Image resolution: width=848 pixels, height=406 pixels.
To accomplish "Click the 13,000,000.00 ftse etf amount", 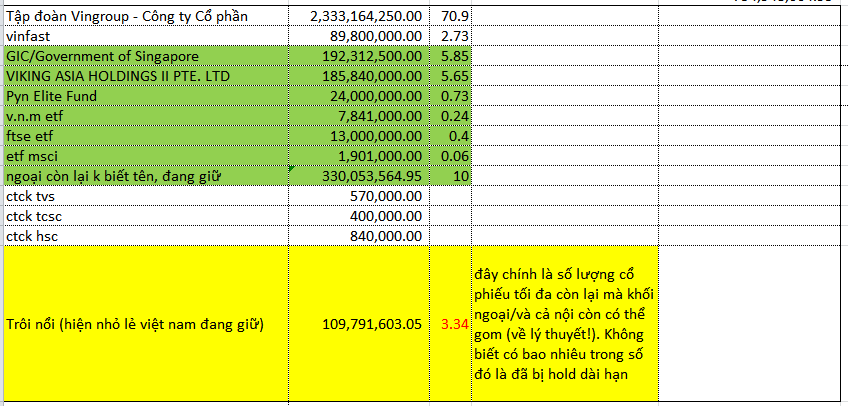I will click(359, 136).
